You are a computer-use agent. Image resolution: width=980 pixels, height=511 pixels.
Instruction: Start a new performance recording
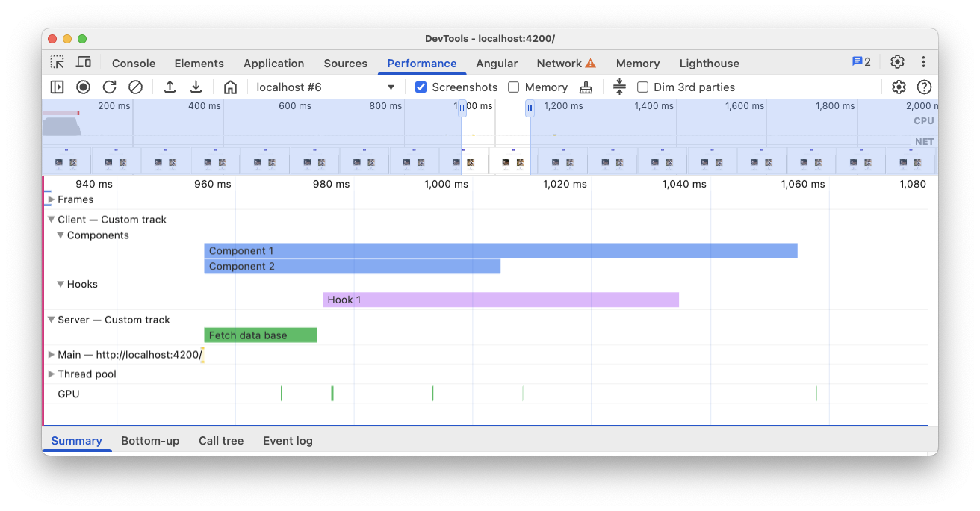click(83, 87)
